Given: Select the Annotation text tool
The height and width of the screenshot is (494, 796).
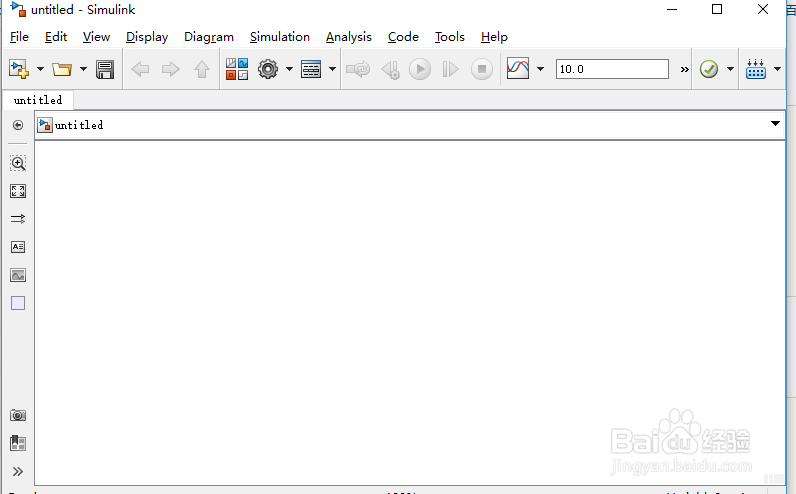Looking at the screenshot, I should [x=18, y=247].
